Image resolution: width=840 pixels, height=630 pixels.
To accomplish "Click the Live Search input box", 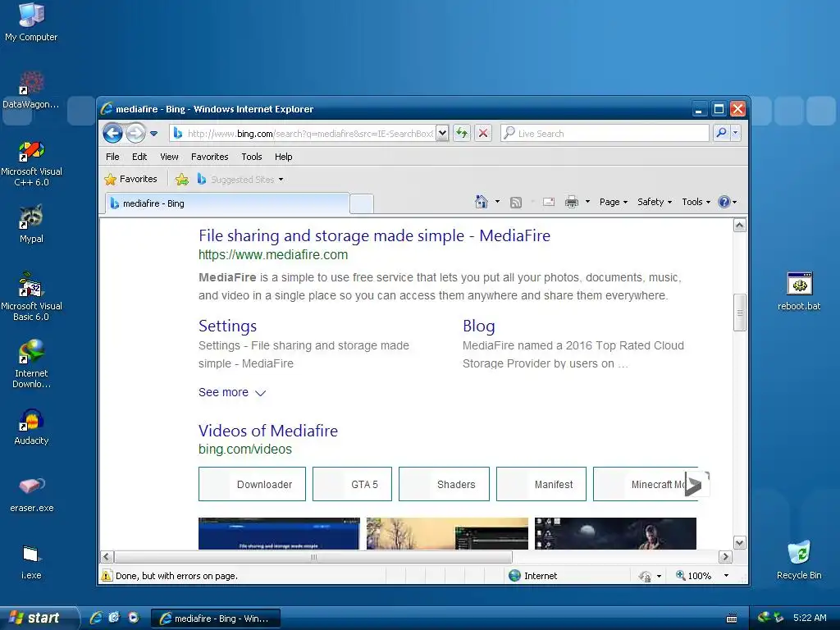I will click(605, 134).
